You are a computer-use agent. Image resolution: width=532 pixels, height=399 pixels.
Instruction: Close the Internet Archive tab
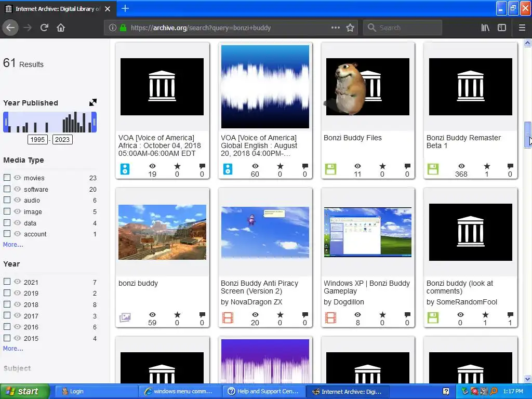108,9
